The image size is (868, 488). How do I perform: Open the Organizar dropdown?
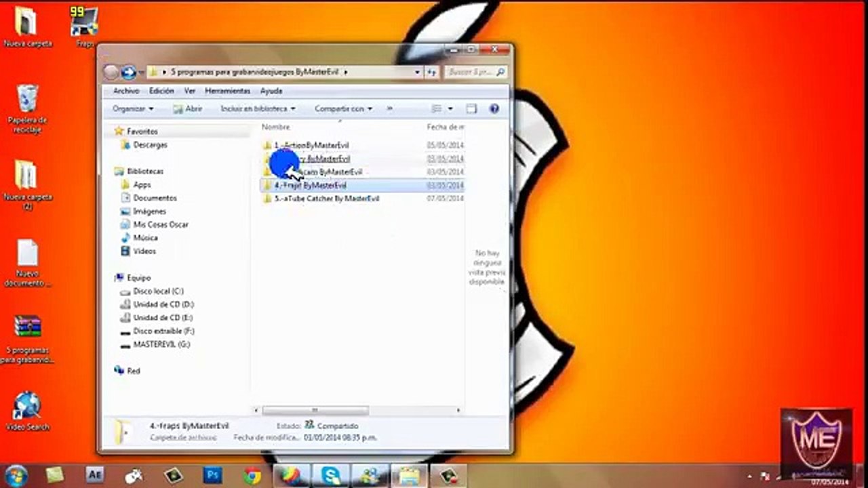point(133,108)
